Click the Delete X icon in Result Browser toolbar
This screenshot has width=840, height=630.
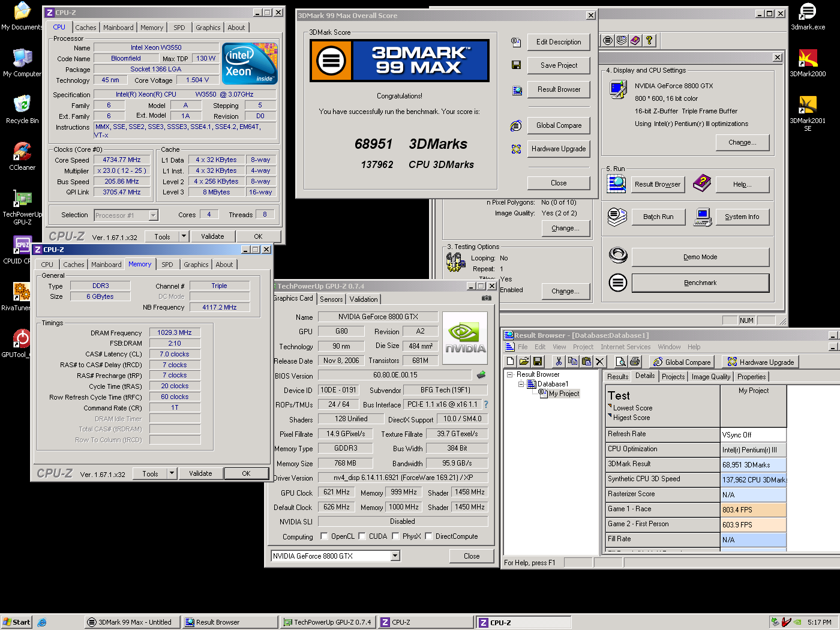pos(600,362)
